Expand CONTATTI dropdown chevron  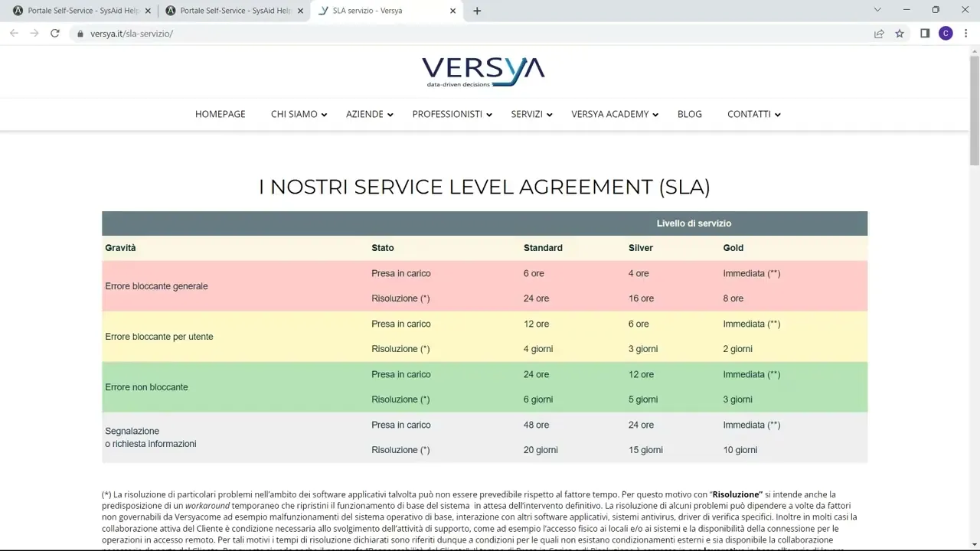[778, 115]
